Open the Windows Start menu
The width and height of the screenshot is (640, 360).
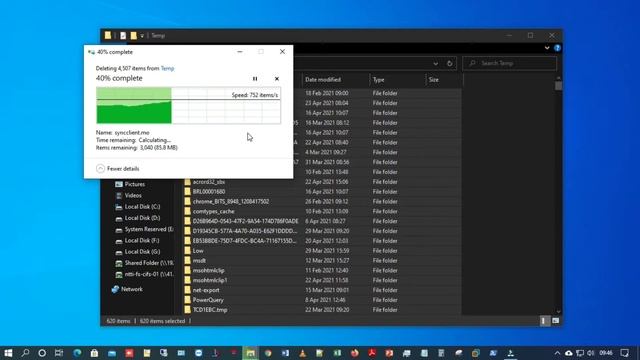coord(8,353)
